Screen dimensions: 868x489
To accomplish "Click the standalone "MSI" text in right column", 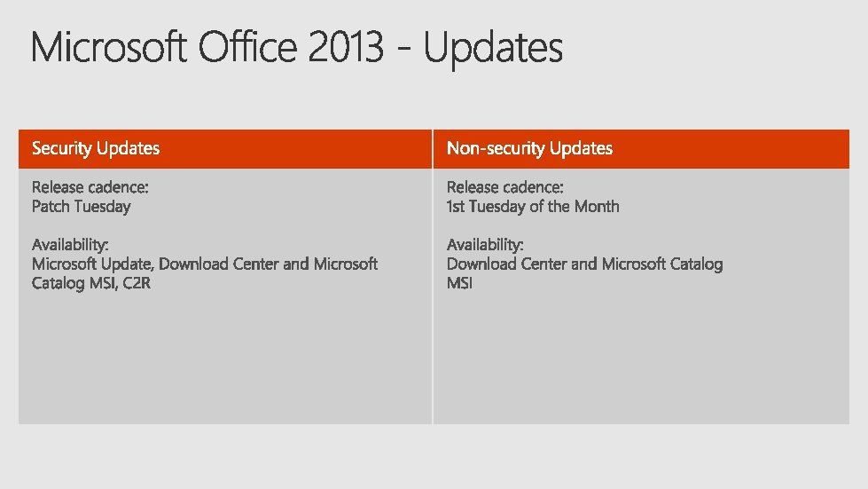I will point(459,283).
